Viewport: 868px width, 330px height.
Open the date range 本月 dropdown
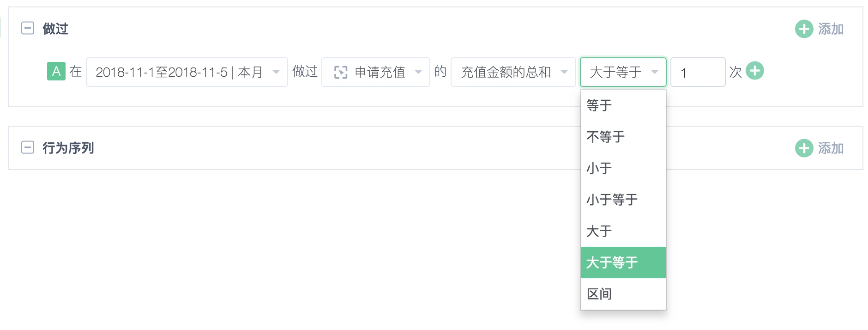point(187,72)
